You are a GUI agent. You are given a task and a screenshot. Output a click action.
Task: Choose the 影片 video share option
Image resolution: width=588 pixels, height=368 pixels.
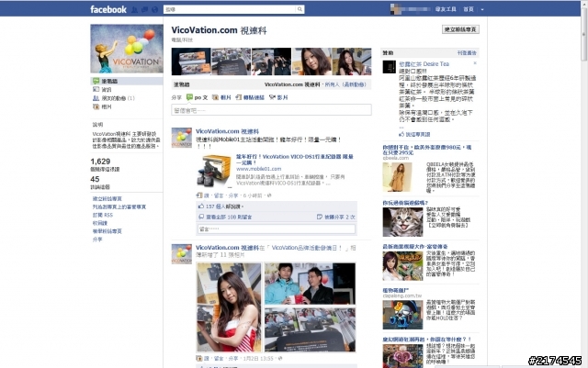click(x=278, y=97)
